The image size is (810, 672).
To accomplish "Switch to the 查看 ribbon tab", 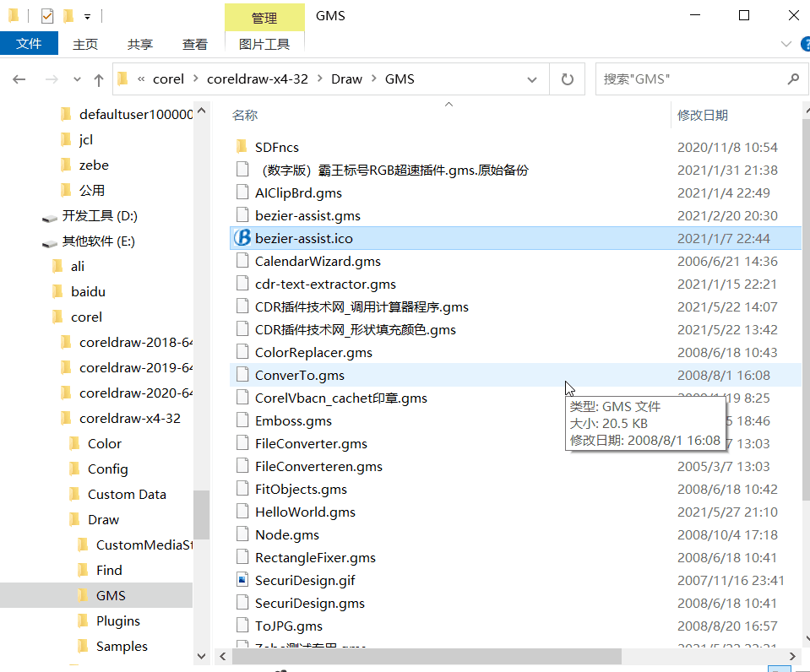I will (x=195, y=44).
